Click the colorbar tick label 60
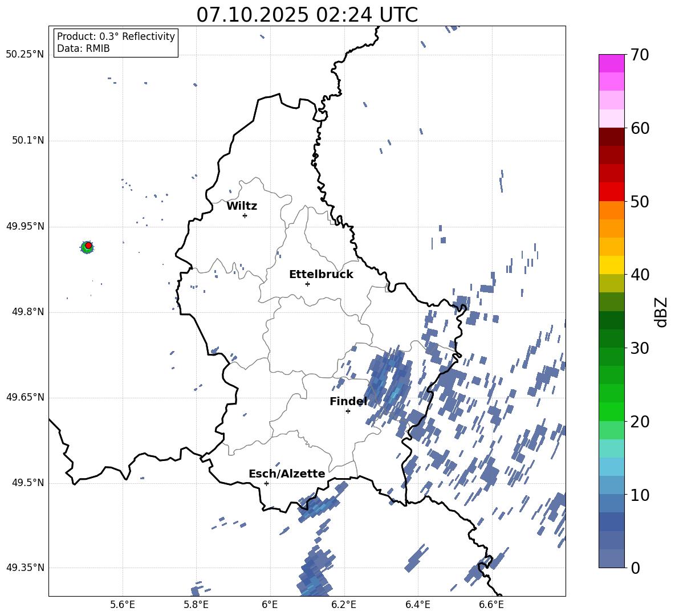Image resolution: width=675 pixels, height=616 pixels. 640,128
